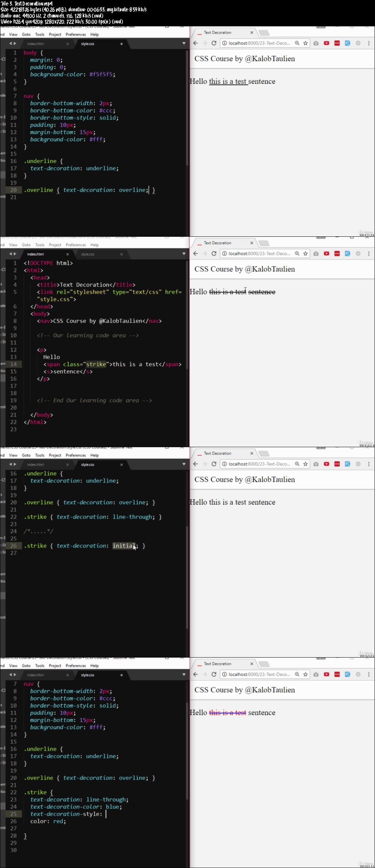375x868 pixels.
Task: Click blue extension icon in second frame browser
Action: 348,254
